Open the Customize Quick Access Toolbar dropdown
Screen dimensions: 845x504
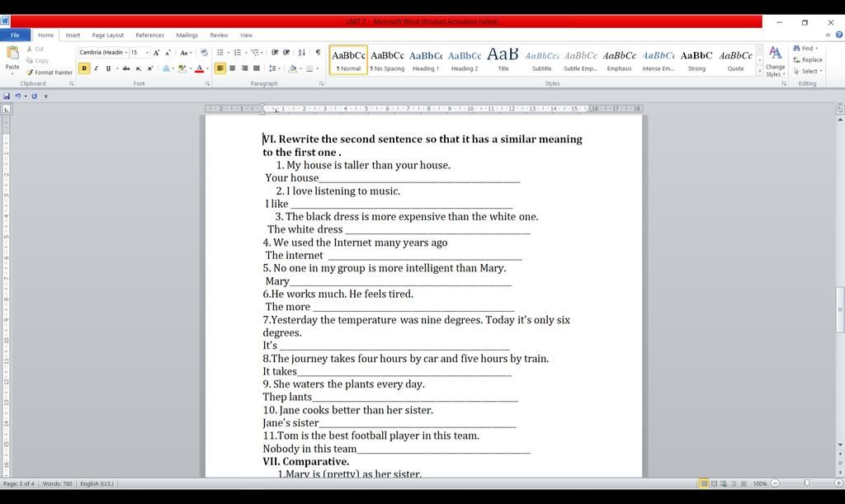(46, 97)
